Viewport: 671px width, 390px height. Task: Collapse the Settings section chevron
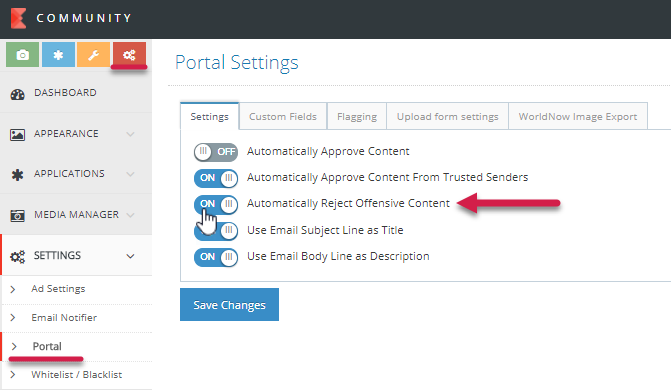pyautogui.click(x=131, y=256)
